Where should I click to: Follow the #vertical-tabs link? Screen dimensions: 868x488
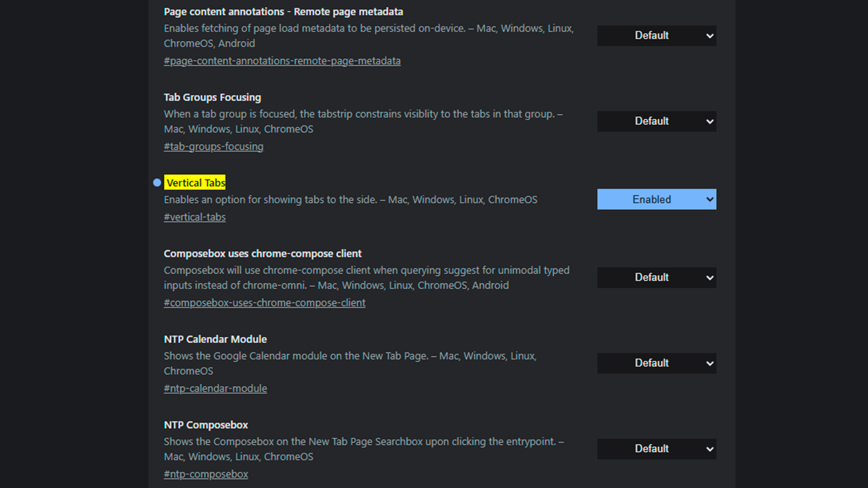pos(194,216)
